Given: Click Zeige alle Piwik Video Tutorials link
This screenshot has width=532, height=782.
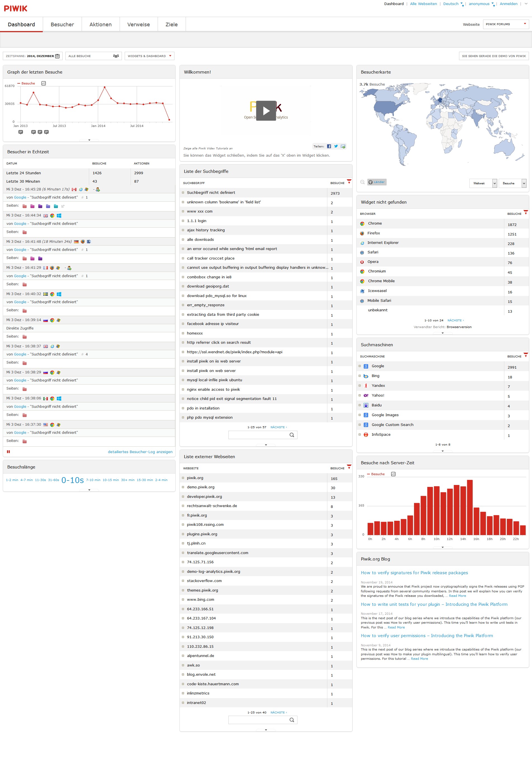Looking at the screenshot, I should 208,149.
